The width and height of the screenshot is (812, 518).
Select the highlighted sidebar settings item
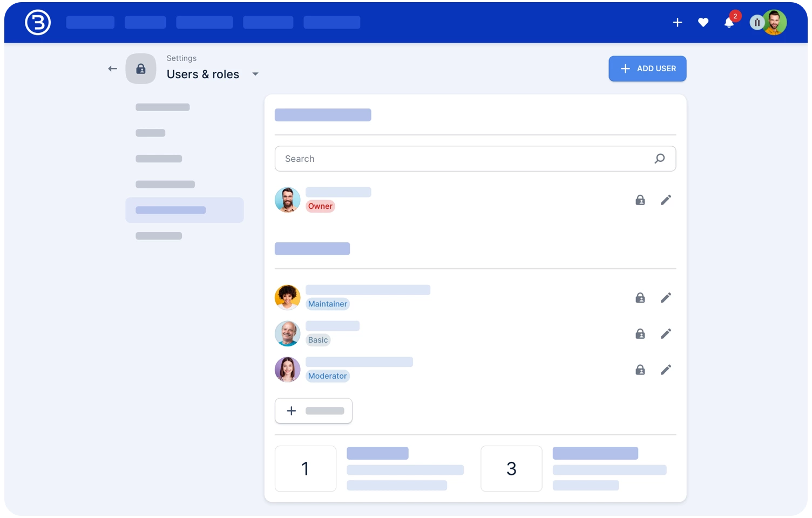coord(184,210)
